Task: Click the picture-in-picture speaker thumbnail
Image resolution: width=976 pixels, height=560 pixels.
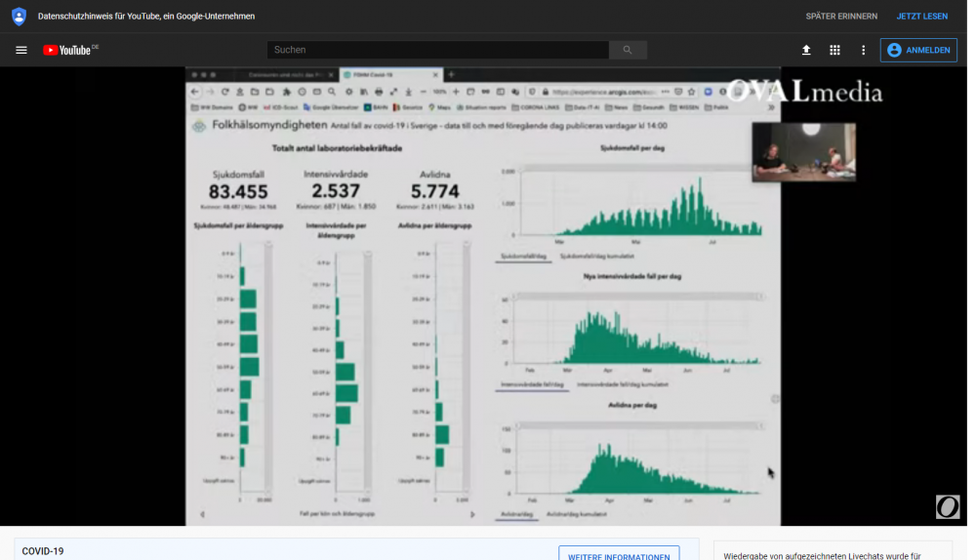Action: click(x=803, y=152)
